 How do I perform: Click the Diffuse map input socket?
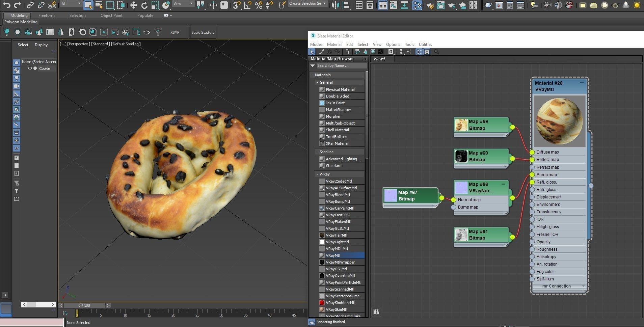pos(532,152)
